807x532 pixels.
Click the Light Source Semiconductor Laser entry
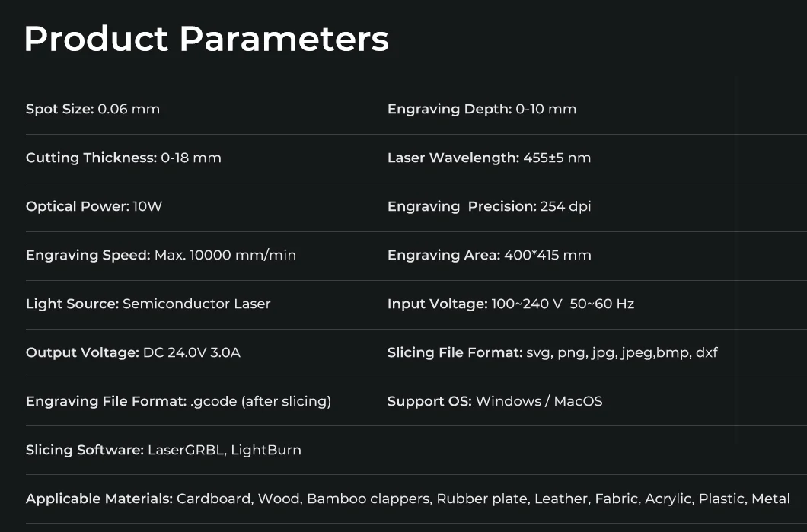coord(148,304)
